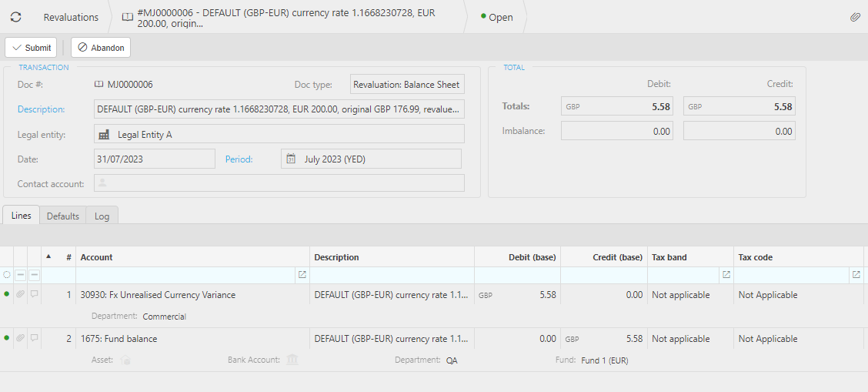This screenshot has height=392, width=868.
Task: Click the Contact account field
Action: (x=279, y=183)
